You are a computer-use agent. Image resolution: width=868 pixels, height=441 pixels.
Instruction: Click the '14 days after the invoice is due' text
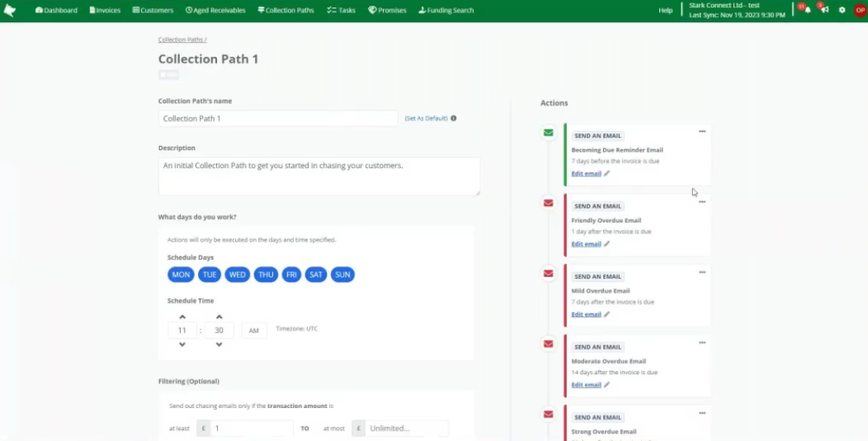tap(615, 373)
